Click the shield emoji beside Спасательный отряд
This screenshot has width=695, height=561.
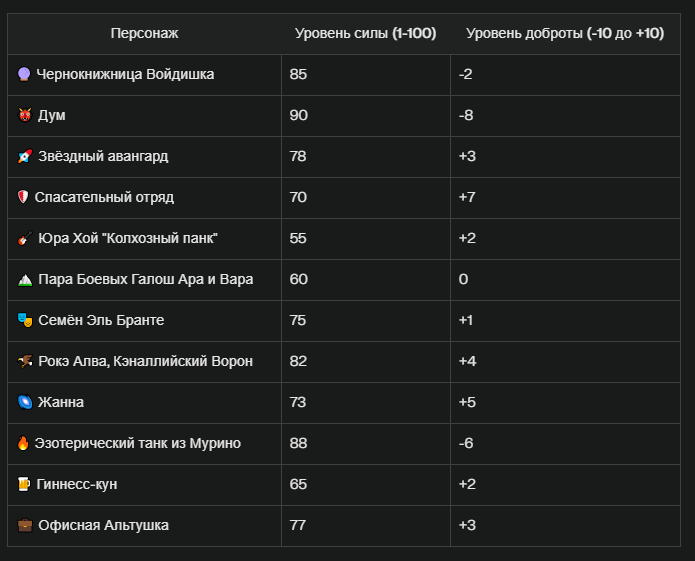point(23,197)
